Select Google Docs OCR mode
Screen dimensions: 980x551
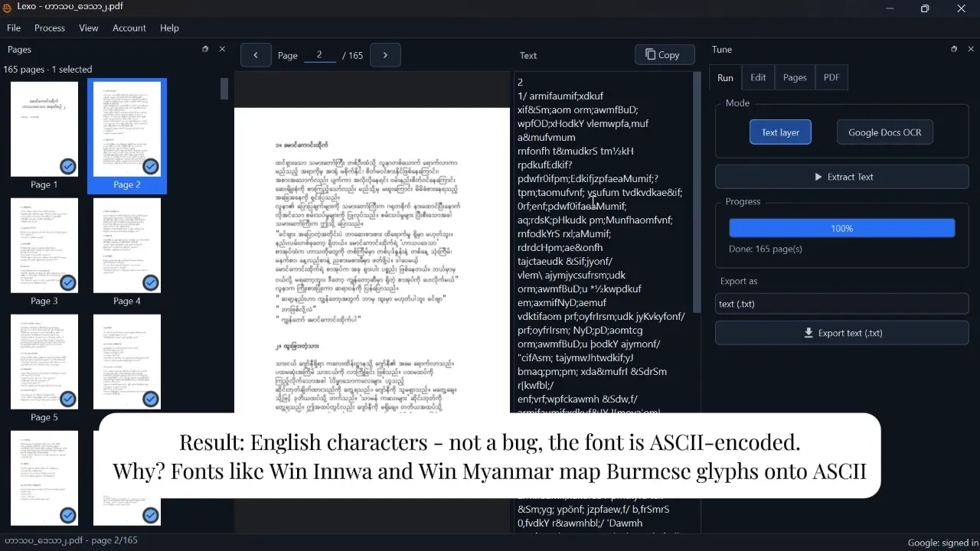point(884,132)
